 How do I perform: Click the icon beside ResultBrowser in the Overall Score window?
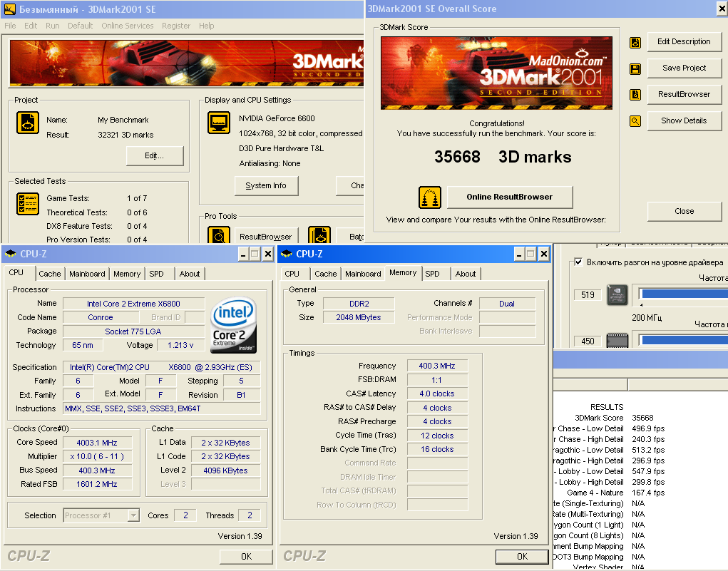coord(635,95)
